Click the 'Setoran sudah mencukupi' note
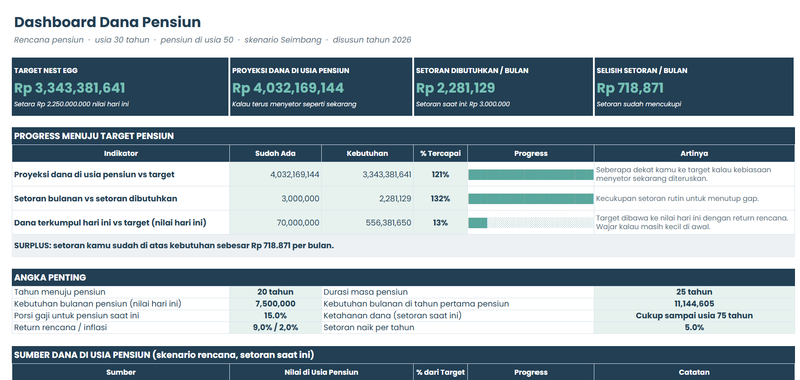Image resolution: width=800 pixels, height=380 pixels. [x=639, y=104]
